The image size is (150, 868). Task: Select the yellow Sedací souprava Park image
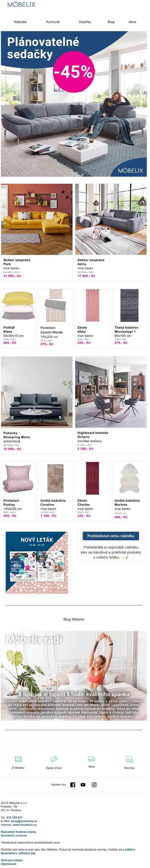pos(37,219)
